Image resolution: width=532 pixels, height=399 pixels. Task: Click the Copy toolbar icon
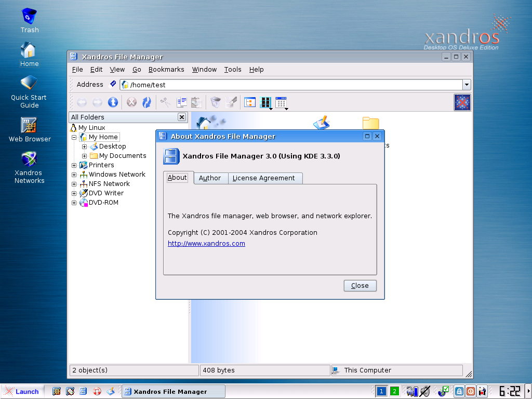coord(181,102)
